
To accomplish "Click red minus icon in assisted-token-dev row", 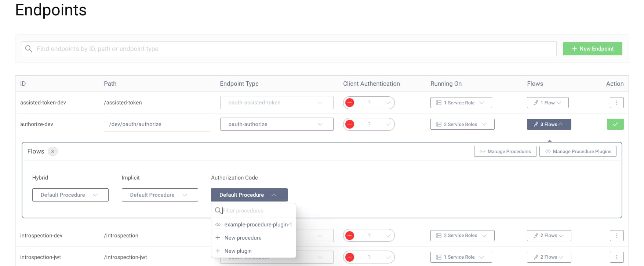I will [x=350, y=103].
